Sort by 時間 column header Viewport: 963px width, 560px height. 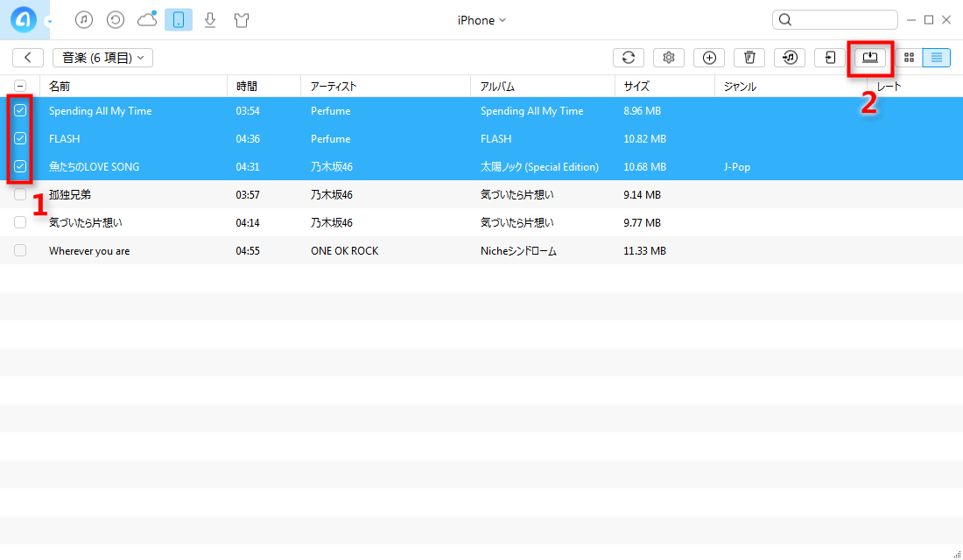pos(247,87)
